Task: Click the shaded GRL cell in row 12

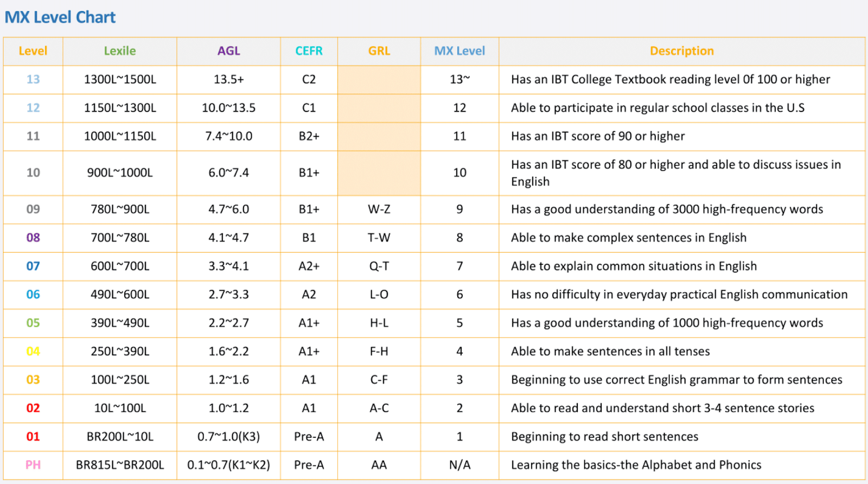Action: click(x=379, y=108)
